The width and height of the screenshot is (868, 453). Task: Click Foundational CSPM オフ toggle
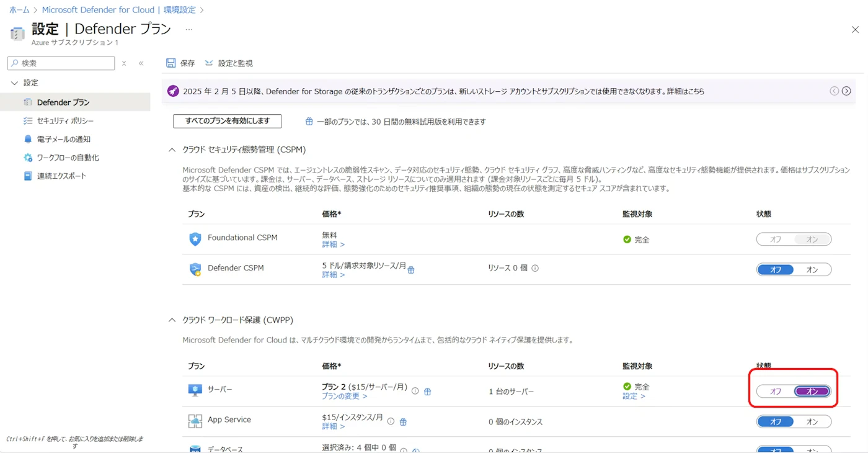(776, 239)
